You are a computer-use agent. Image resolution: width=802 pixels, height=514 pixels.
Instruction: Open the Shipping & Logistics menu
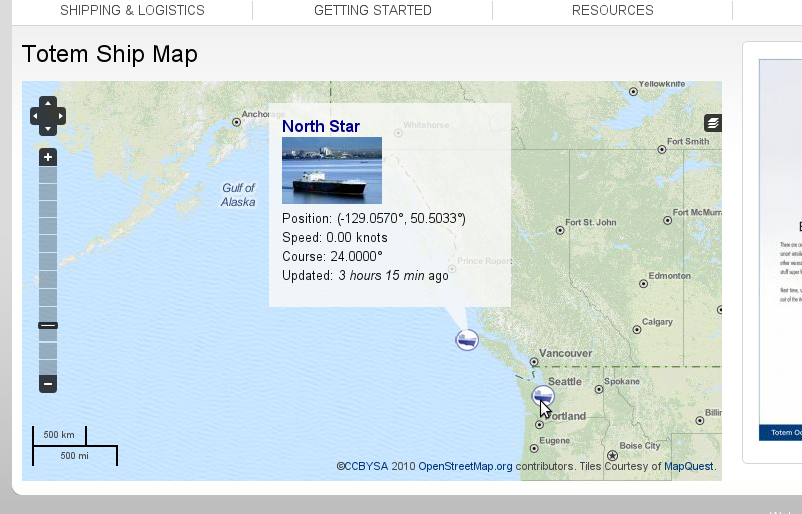click(x=132, y=10)
